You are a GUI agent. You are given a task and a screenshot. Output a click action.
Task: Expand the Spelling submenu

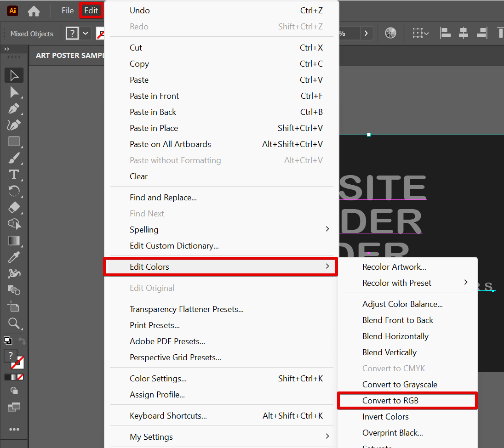tap(327, 229)
